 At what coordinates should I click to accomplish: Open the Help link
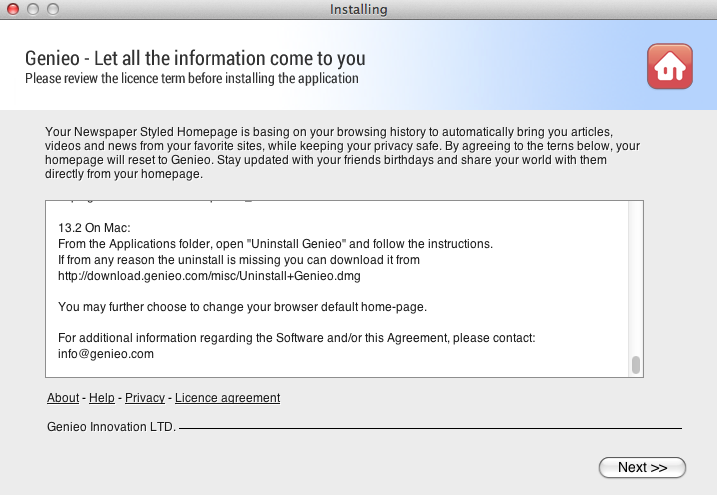click(x=102, y=398)
